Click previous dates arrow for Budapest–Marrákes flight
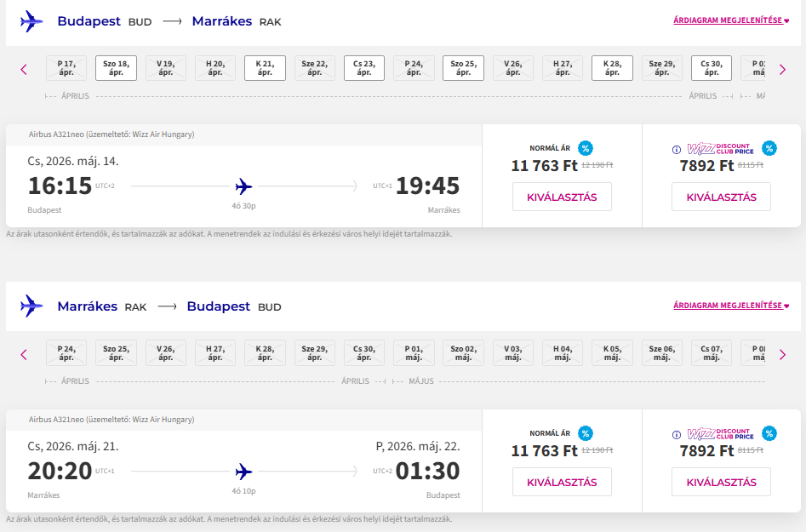Screen dimensions: 806x532 coord(24,70)
